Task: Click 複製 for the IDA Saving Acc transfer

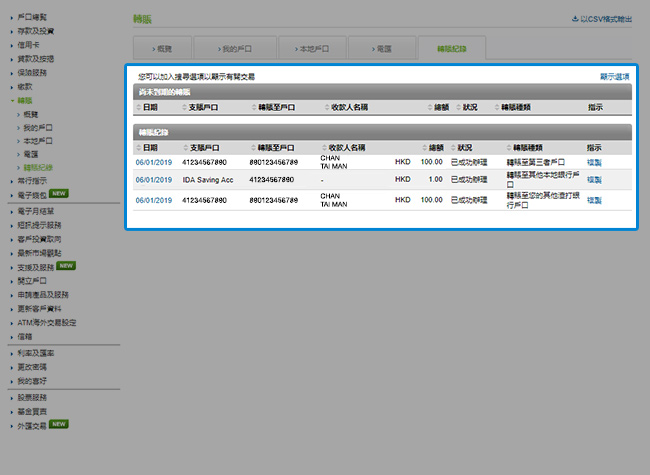Action: [594, 179]
